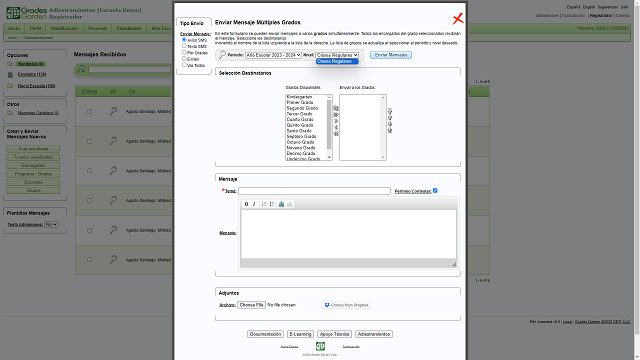Select Tercer Grado in available grades list

[300, 114]
